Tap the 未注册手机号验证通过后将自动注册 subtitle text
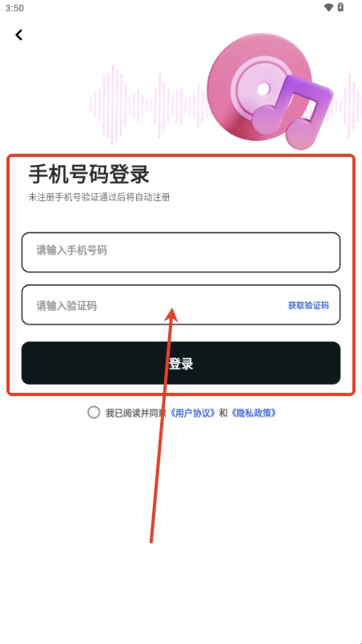The height and width of the screenshot is (644, 362). click(99, 197)
